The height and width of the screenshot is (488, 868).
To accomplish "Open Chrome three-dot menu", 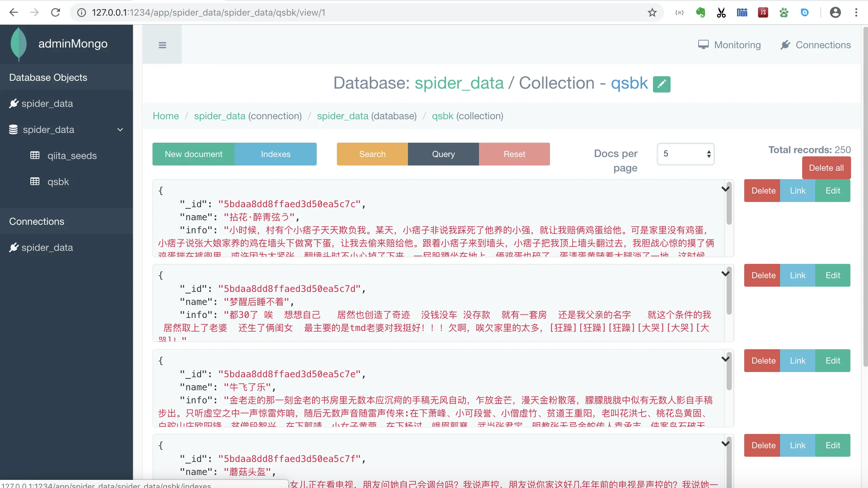I will [x=856, y=12].
